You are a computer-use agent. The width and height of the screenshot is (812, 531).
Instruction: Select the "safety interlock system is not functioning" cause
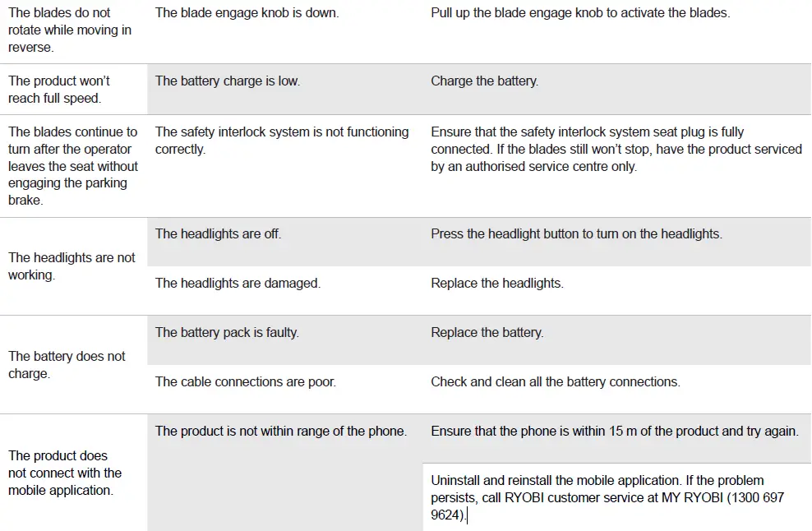pyautogui.click(x=281, y=141)
